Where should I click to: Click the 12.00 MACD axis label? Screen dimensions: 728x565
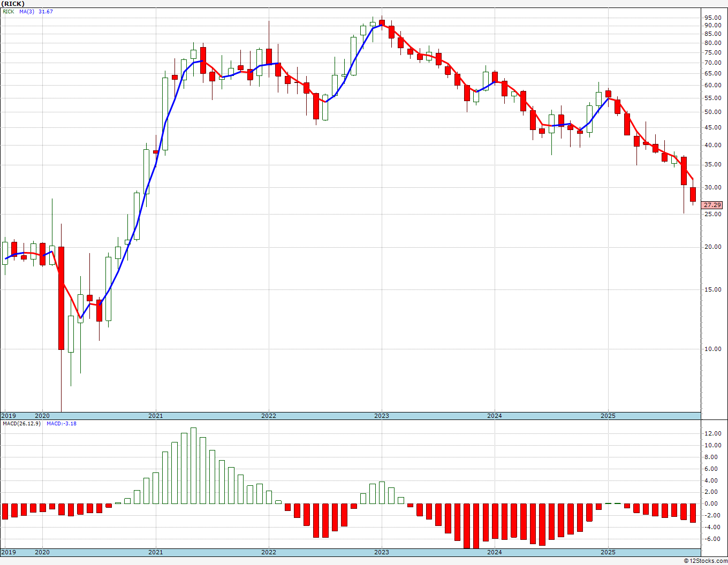[712, 433]
